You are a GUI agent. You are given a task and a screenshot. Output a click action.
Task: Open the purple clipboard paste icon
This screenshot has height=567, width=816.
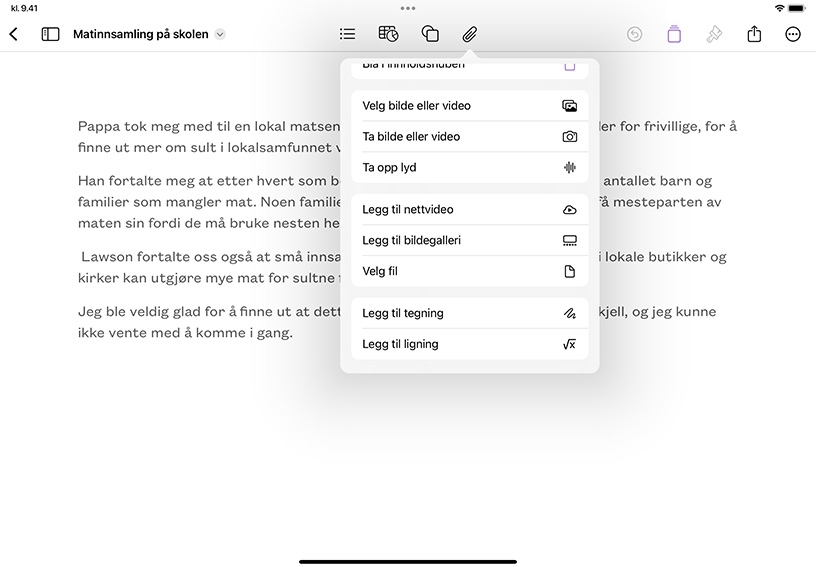(x=674, y=34)
